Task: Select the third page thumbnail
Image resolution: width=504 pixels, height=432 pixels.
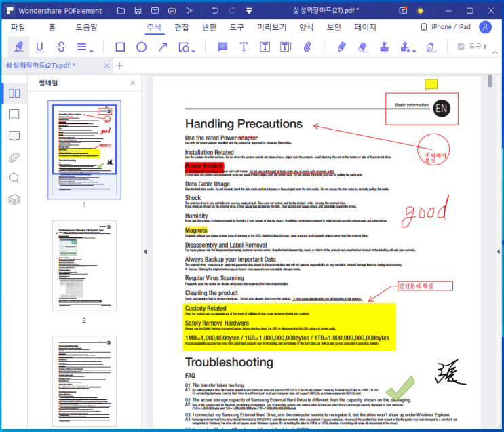Action: (x=85, y=381)
